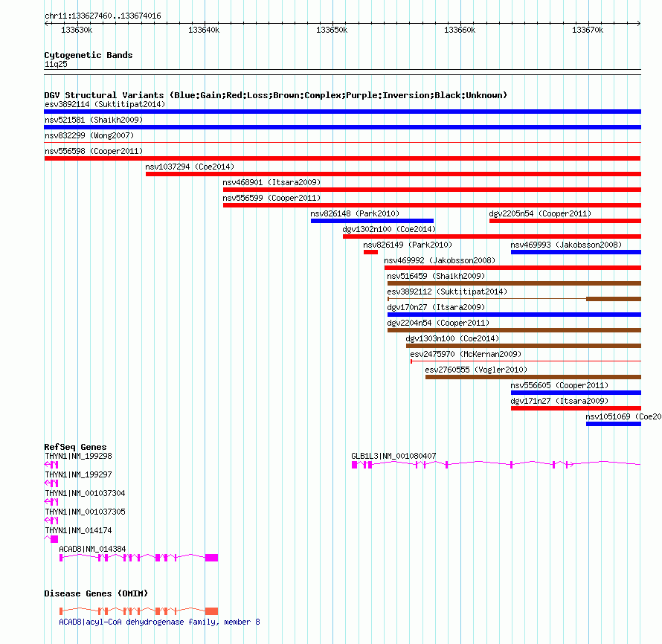The image size is (662, 644).
Task: Click the nsv832299 (Wong2007) label text
Action: point(89,135)
